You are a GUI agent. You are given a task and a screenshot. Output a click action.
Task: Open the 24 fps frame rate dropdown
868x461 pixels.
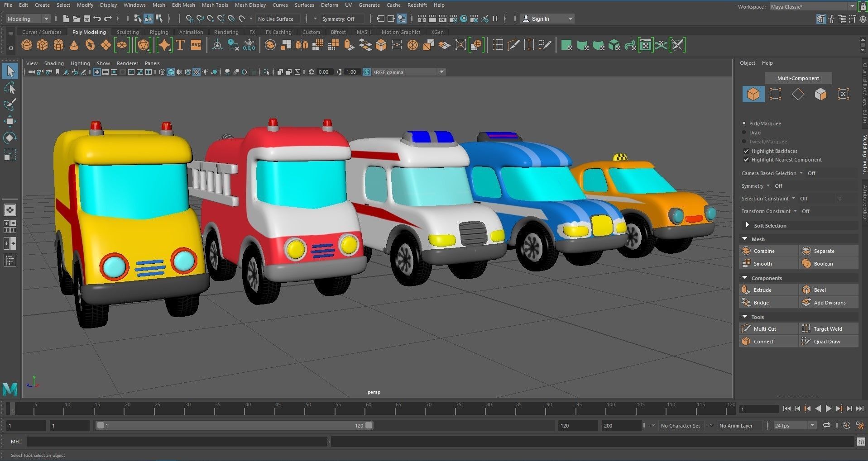[794, 425]
